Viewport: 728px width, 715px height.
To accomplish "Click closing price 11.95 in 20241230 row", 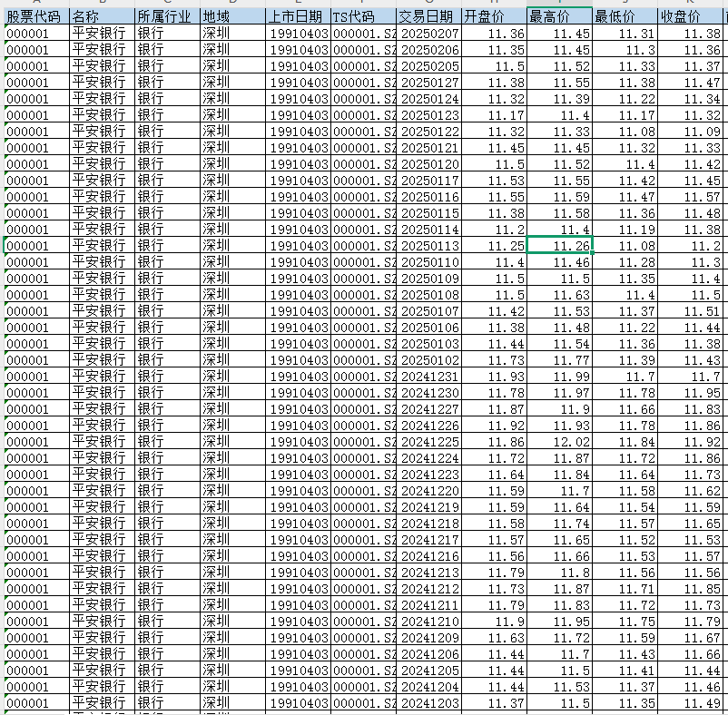I will coord(691,393).
